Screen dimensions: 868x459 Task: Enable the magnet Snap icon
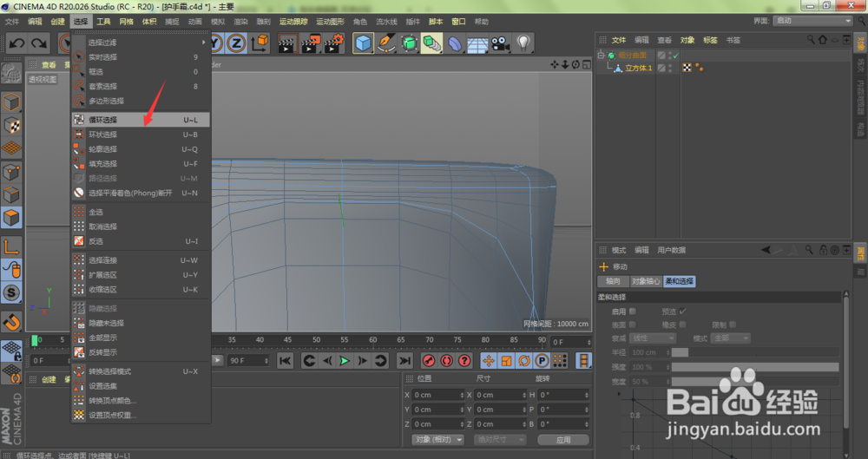(x=11, y=322)
